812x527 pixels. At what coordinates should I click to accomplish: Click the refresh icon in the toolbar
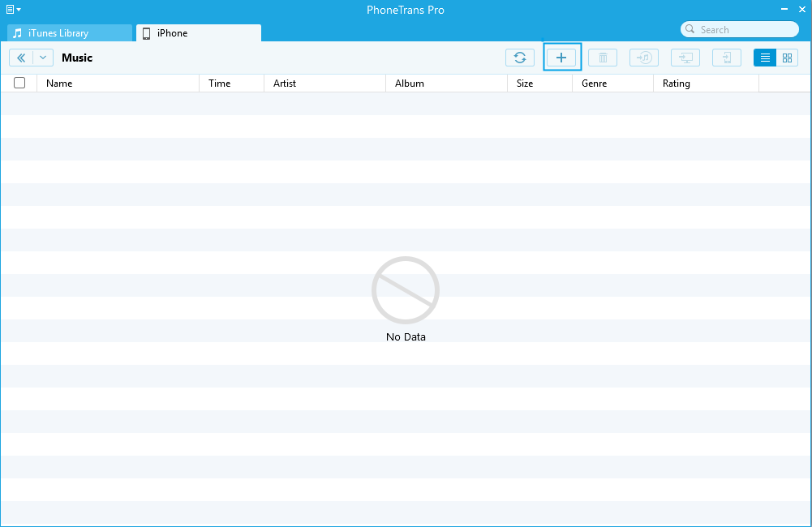(520, 58)
